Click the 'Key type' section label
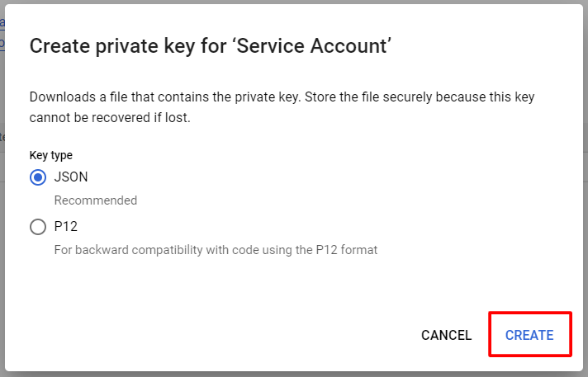This screenshot has width=588, height=377. [x=51, y=155]
